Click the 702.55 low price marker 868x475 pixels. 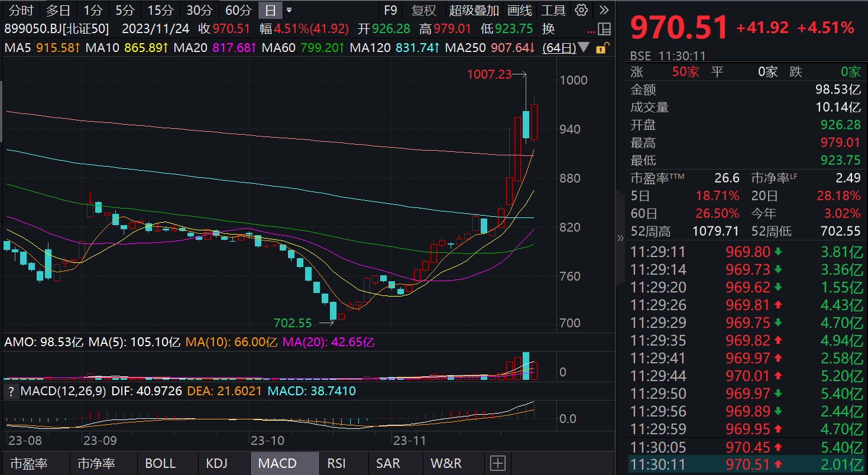pos(293,323)
